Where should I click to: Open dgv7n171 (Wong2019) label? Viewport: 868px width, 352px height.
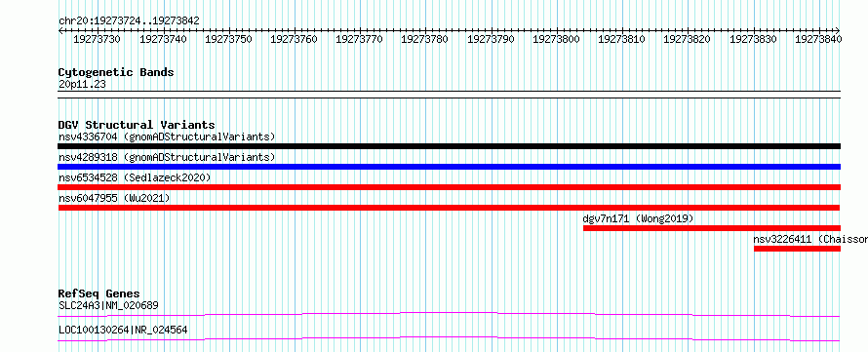(x=638, y=218)
